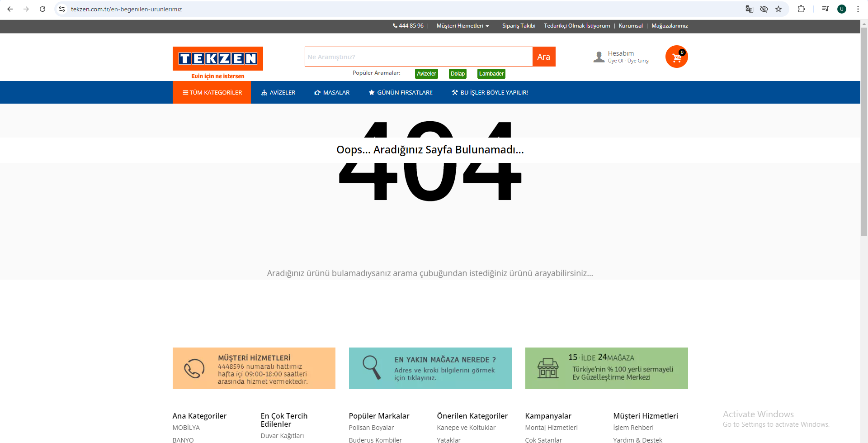
Task: Select the Dolap popular search tag
Action: (x=458, y=74)
